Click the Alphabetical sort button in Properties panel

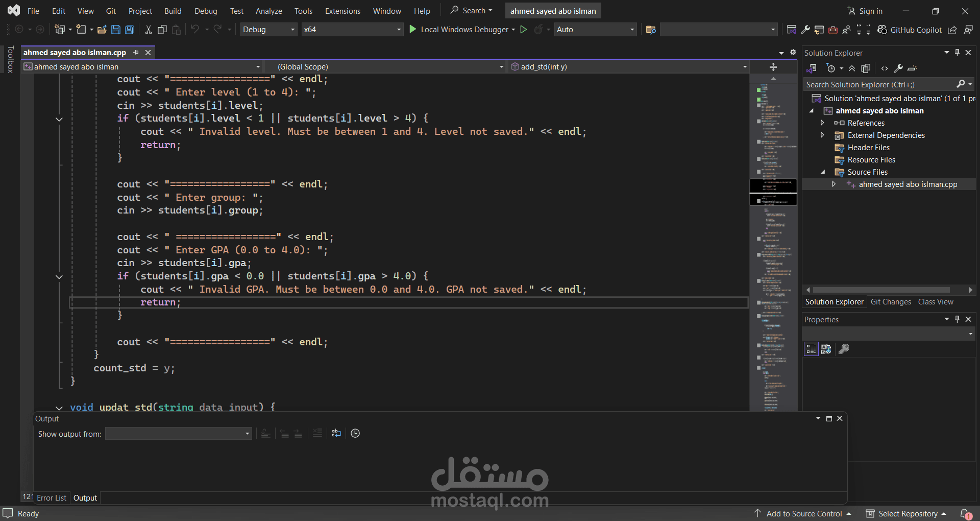pyautogui.click(x=826, y=349)
